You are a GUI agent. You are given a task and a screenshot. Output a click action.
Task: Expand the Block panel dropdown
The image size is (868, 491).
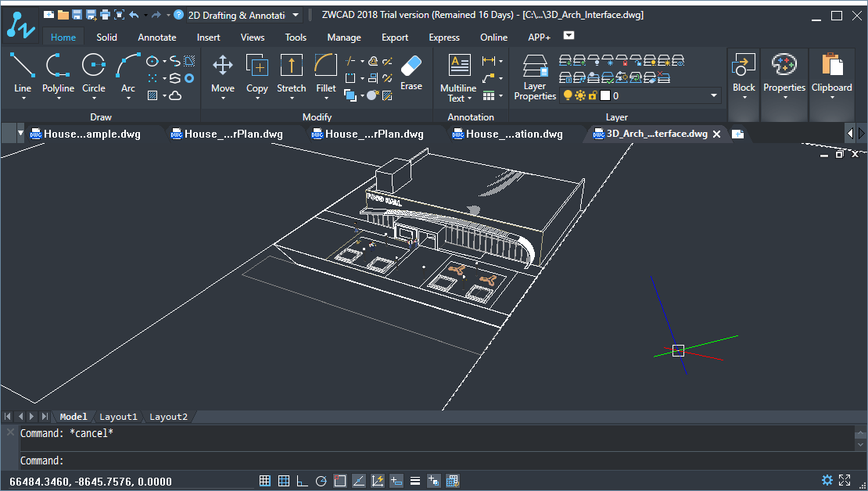[x=744, y=99]
